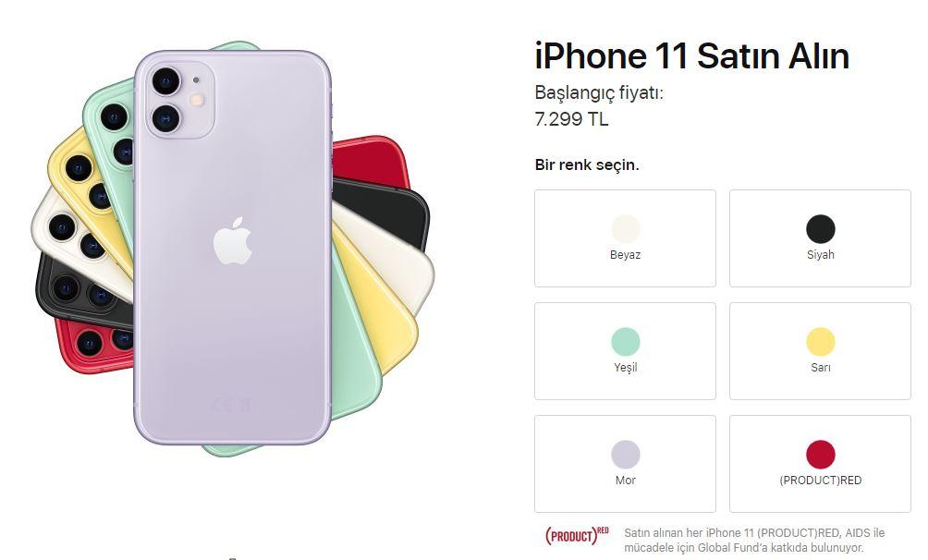928x560 pixels.
Task: Click the 'Bir renk seçin.' label
Action: (x=587, y=164)
